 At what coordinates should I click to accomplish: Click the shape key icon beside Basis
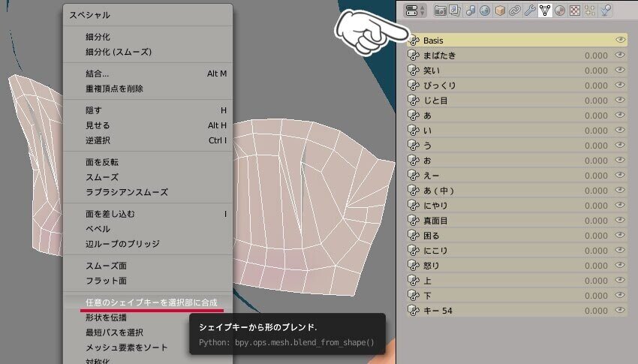pos(414,41)
